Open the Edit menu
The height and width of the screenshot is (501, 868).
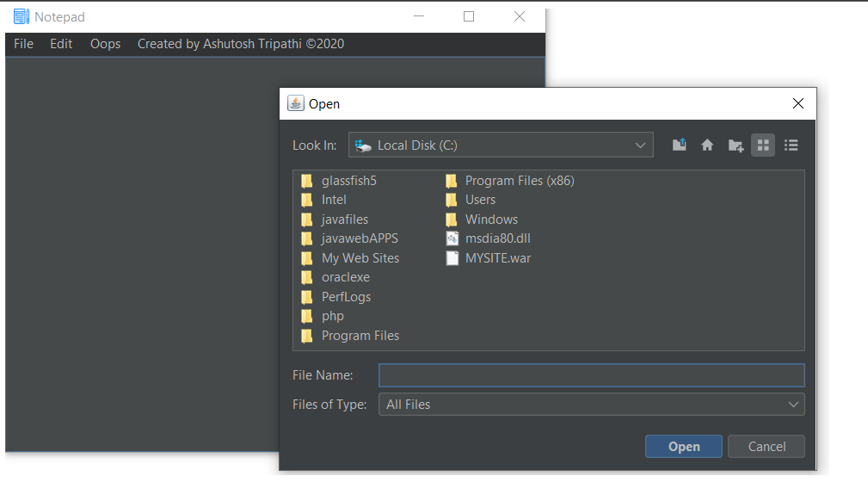pos(61,44)
